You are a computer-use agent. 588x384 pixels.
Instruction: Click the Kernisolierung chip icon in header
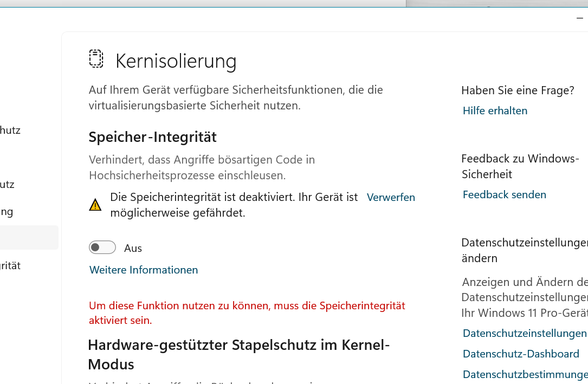tap(96, 58)
